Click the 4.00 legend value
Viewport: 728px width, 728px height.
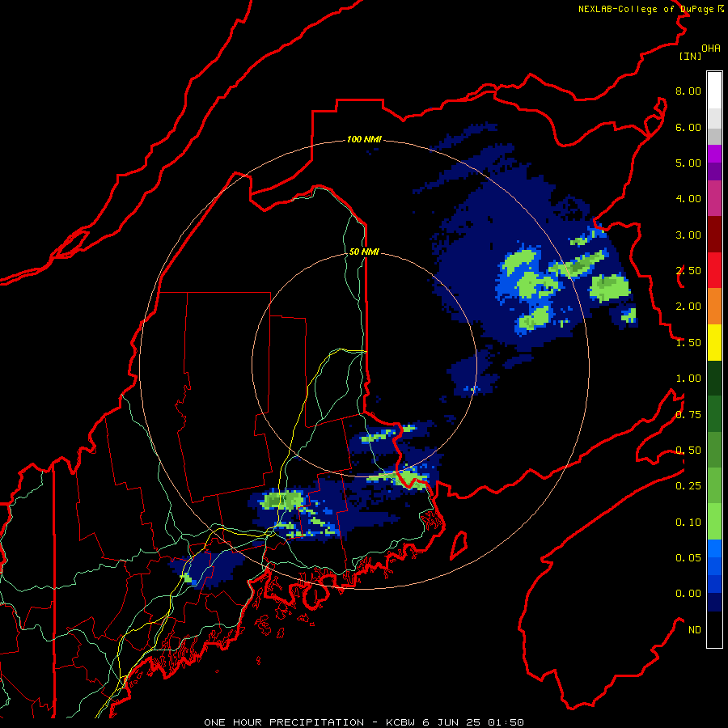click(688, 199)
